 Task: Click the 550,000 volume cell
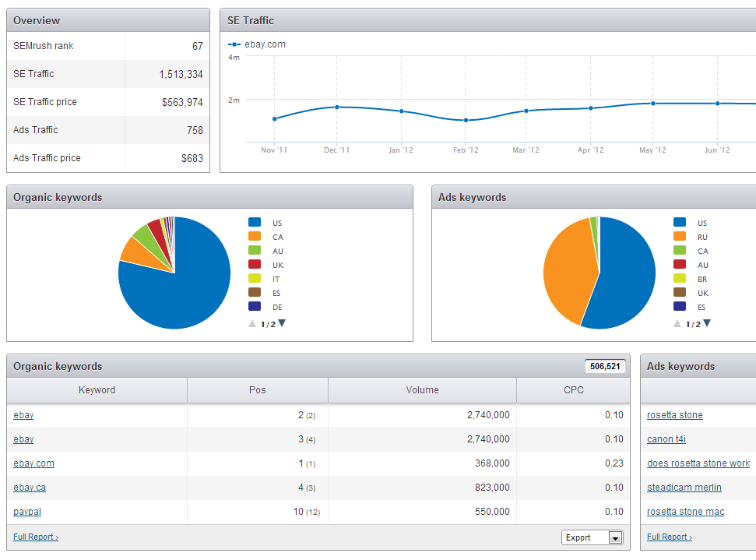pos(492,511)
